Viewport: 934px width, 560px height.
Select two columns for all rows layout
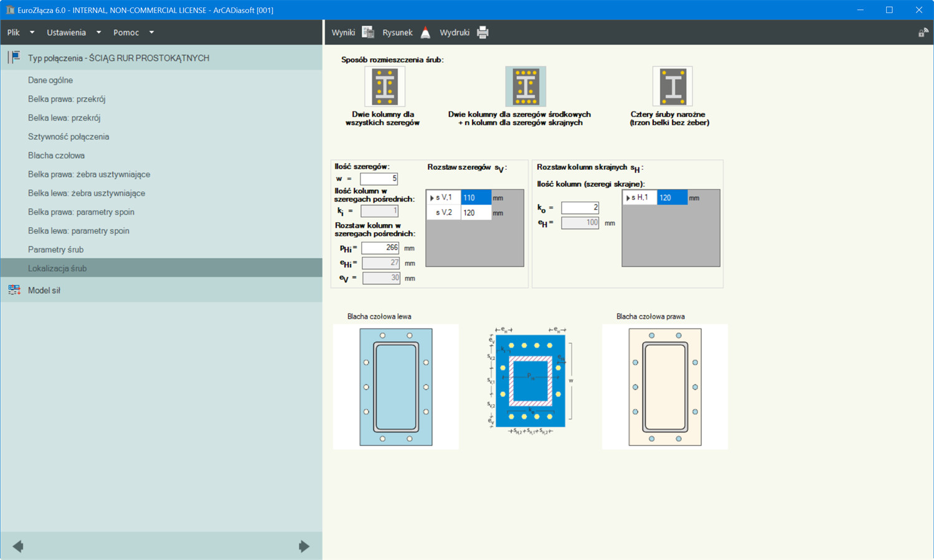[385, 86]
